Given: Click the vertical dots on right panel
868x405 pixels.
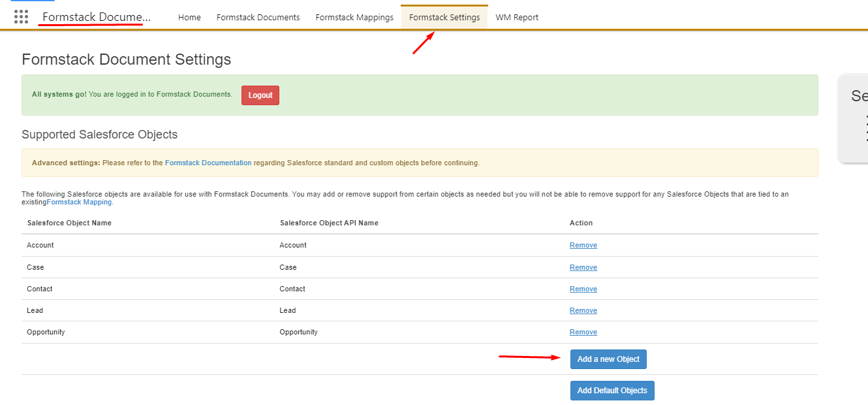Looking at the screenshot, I should coord(865,128).
